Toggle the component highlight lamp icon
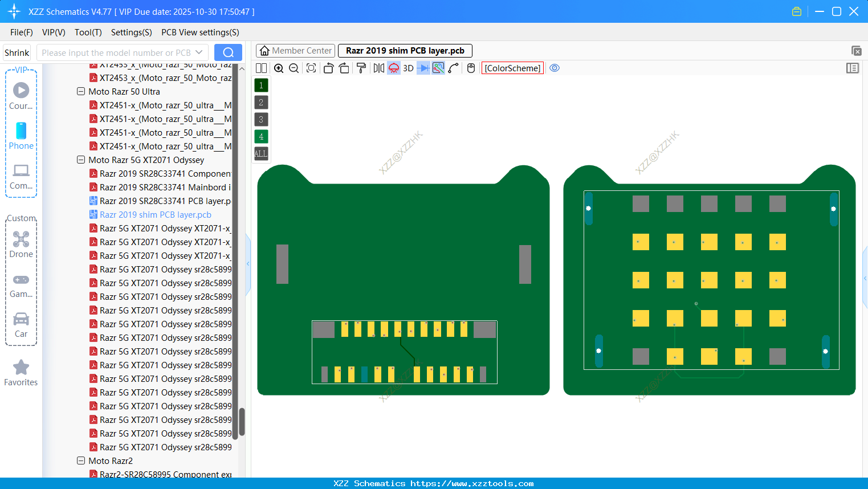Screen dimensions: 868x489 tap(393, 68)
